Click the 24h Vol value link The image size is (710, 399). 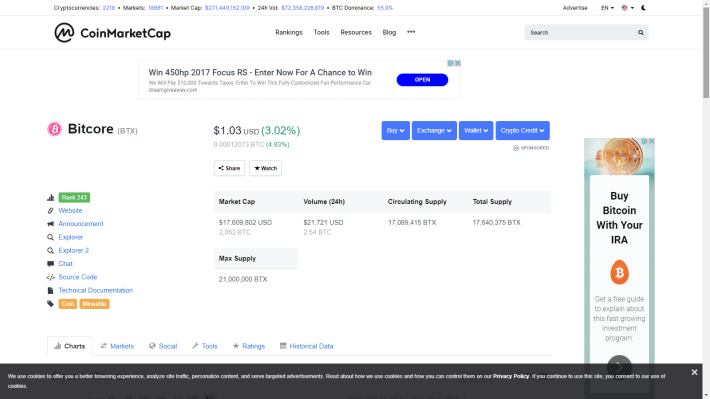point(302,8)
